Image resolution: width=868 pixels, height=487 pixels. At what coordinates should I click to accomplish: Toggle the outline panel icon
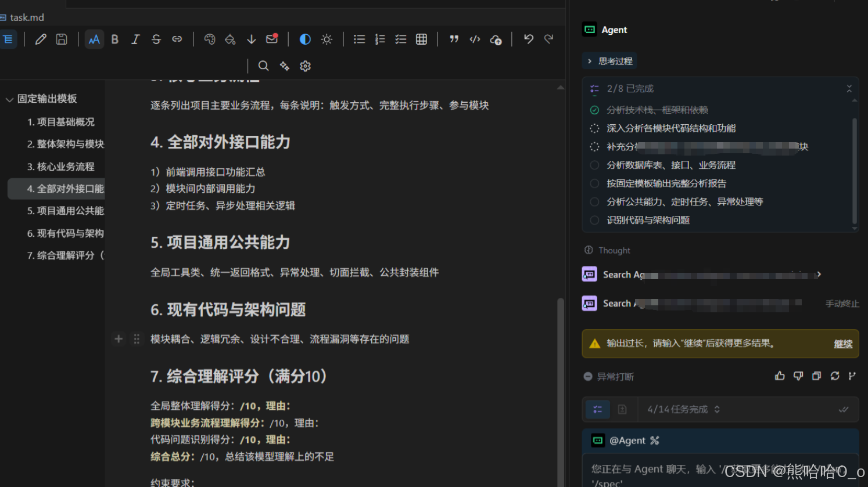pos(8,39)
